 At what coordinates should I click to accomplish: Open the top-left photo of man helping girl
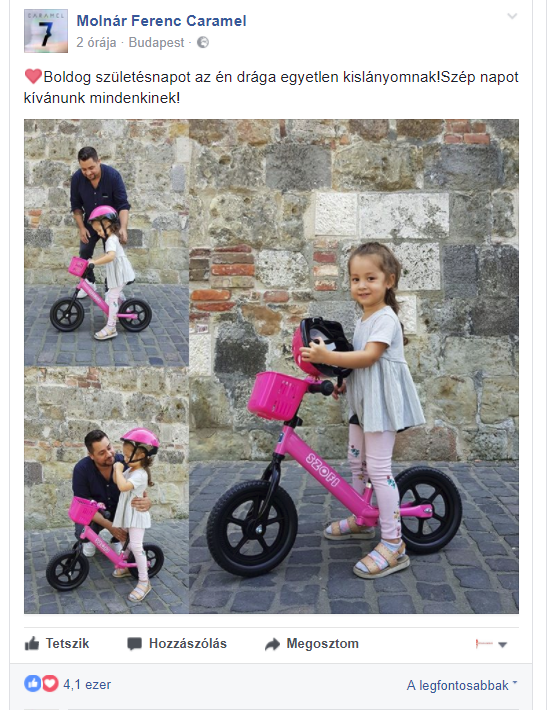106,243
